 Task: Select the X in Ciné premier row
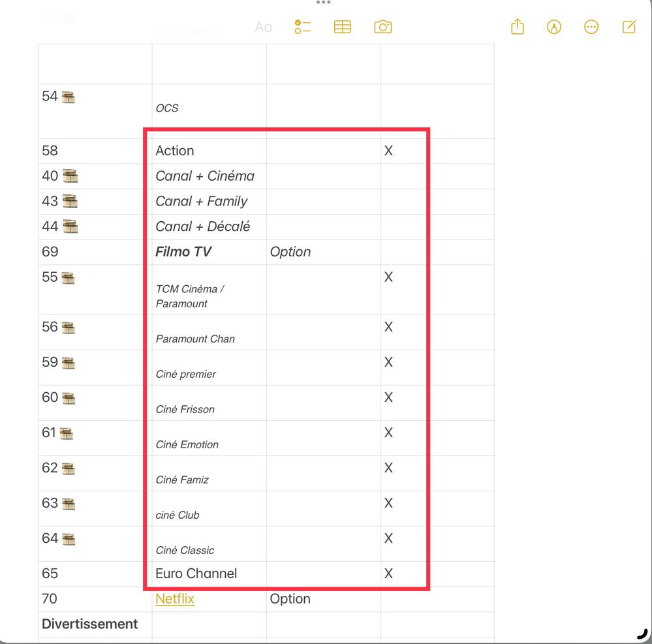coord(388,362)
